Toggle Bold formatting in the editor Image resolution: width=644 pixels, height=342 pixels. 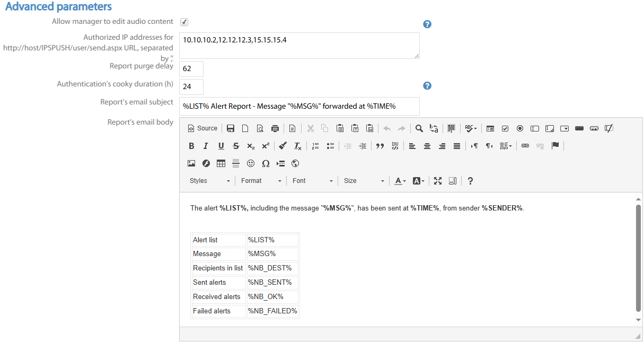pos(191,146)
